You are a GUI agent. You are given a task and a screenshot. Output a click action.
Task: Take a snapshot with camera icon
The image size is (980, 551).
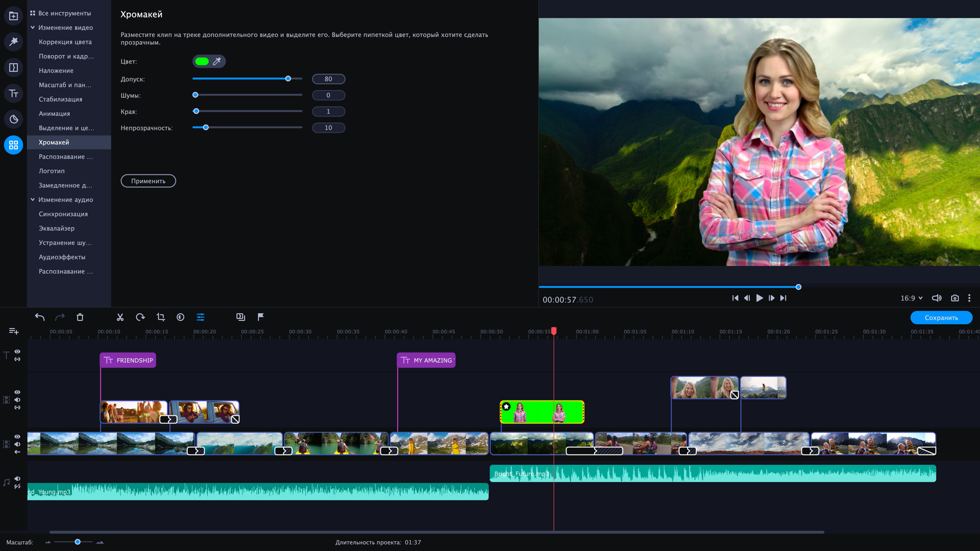click(x=954, y=298)
